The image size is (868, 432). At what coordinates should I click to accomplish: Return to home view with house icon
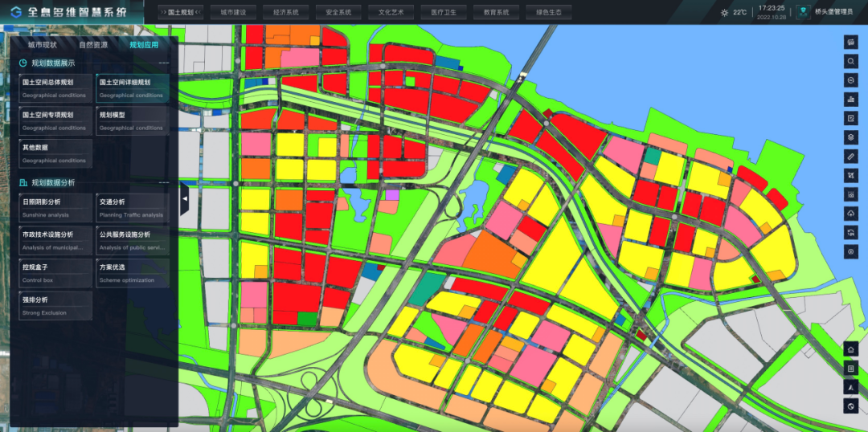pyautogui.click(x=851, y=349)
